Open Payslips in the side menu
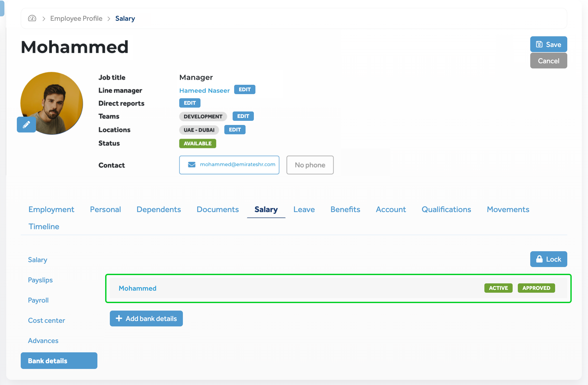 tap(40, 280)
